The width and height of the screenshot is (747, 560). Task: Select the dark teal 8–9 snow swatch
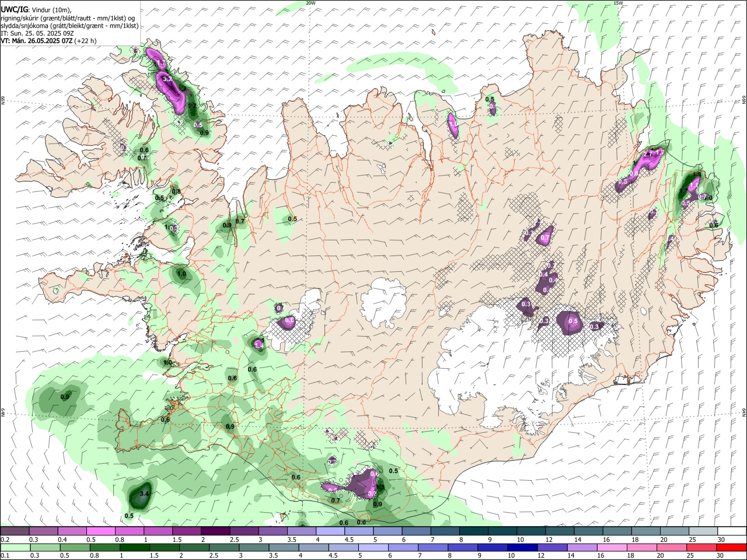(x=473, y=531)
